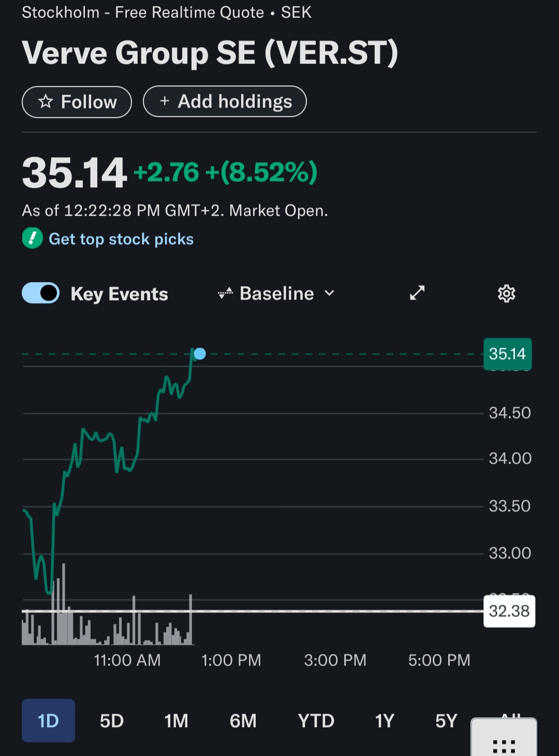Click the blue current price dot on chart
The width and height of the screenshot is (559, 756).
(200, 354)
